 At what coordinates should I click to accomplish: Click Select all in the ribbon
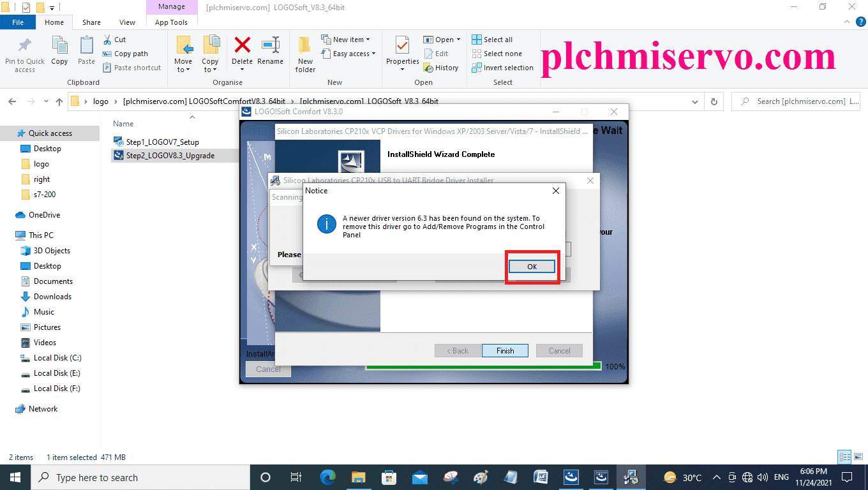pos(492,40)
